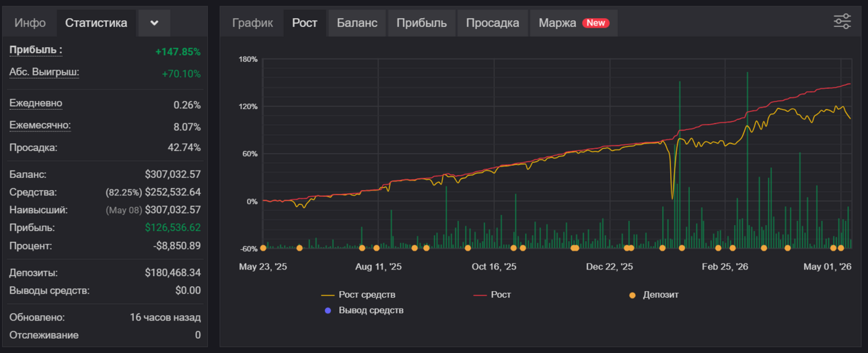Click the 8.07% monthly value
Screen dimensions: 868x353
187,127
